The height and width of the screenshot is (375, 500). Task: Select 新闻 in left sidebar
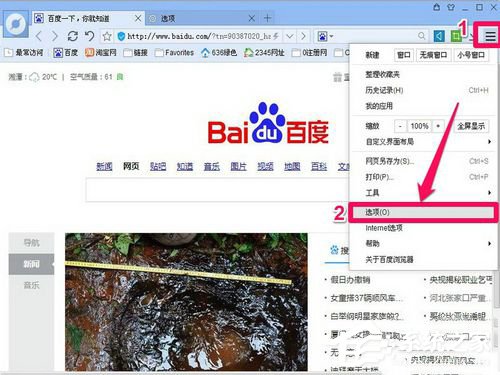pos(31,264)
